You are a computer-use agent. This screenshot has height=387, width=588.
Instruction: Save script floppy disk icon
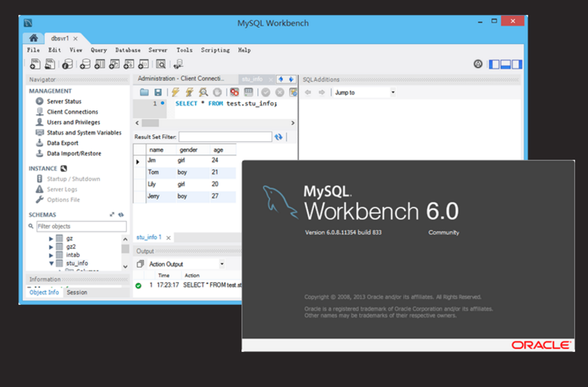tap(158, 92)
